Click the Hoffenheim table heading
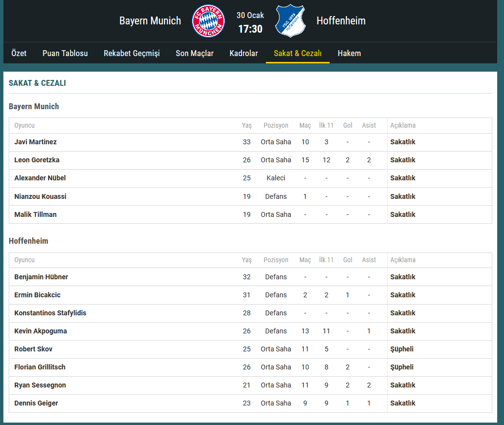 28,241
